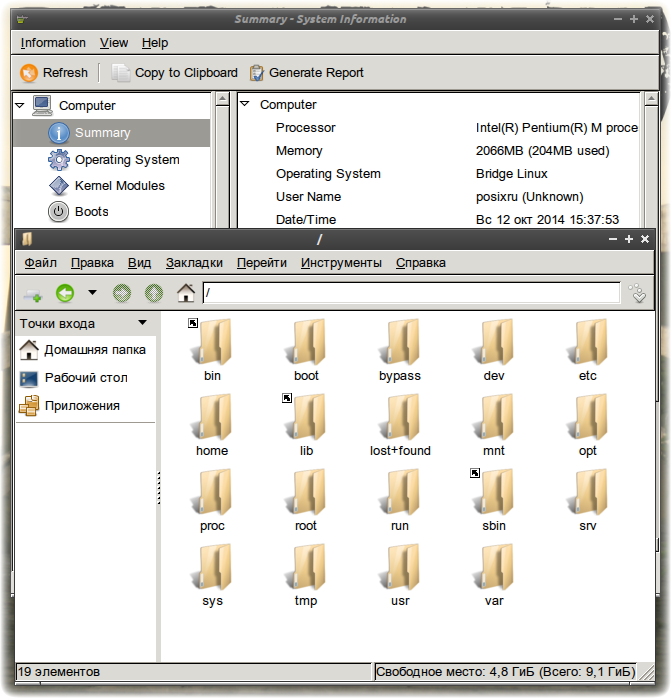This screenshot has height=698, width=671.
Task: Click the User Name row posixru (Unknown)
Action: click(439, 197)
